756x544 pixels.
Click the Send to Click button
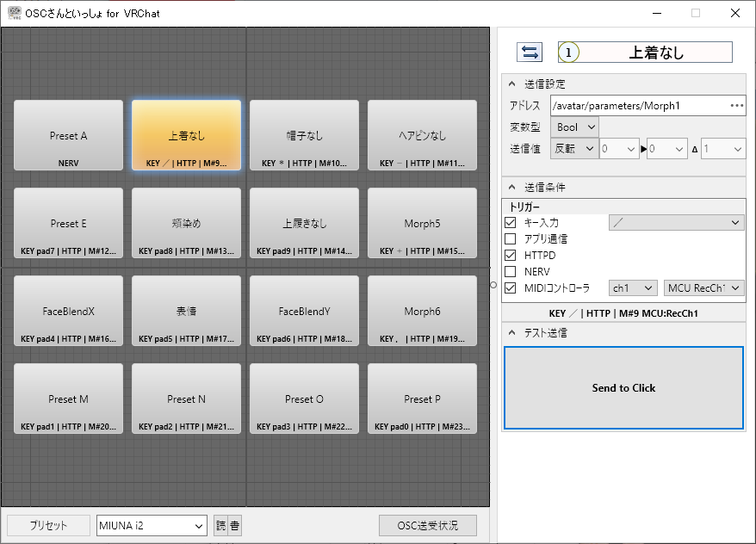623,388
